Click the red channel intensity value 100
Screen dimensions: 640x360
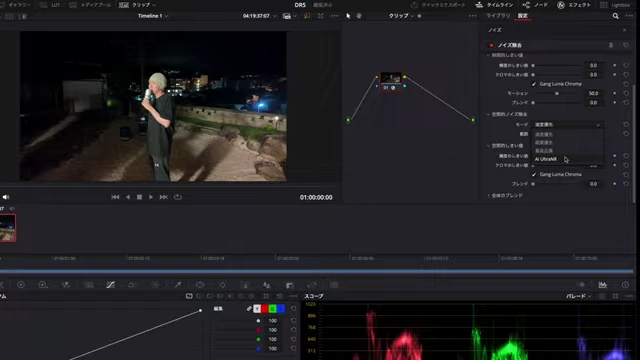pyautogui.click(x=273, y=330)
